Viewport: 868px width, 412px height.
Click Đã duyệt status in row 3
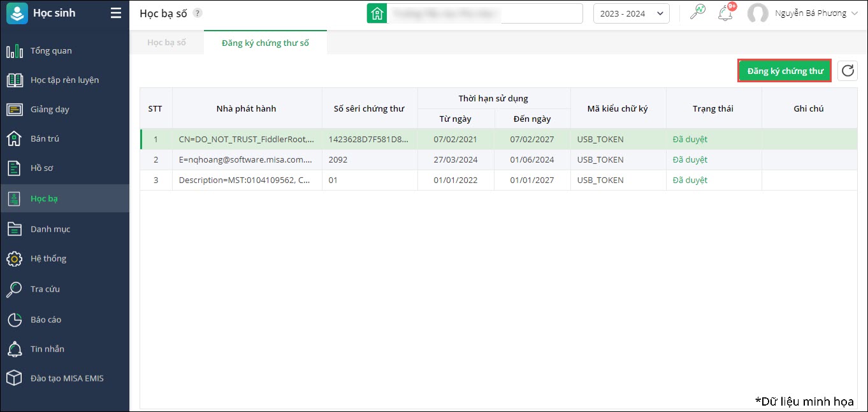coord(690,180)
